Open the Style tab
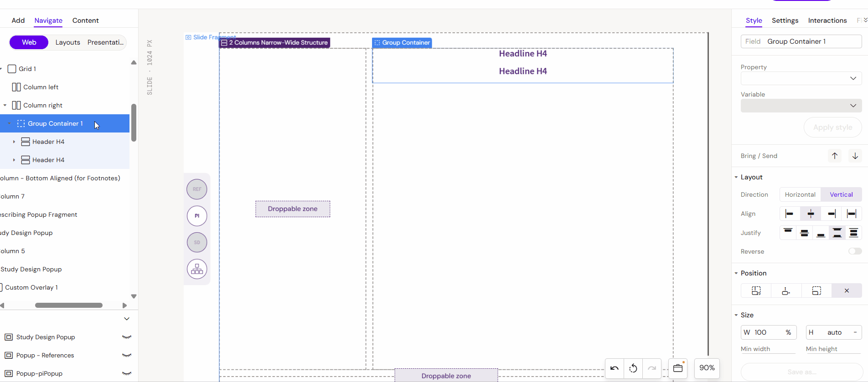 (x=754, y=20)
